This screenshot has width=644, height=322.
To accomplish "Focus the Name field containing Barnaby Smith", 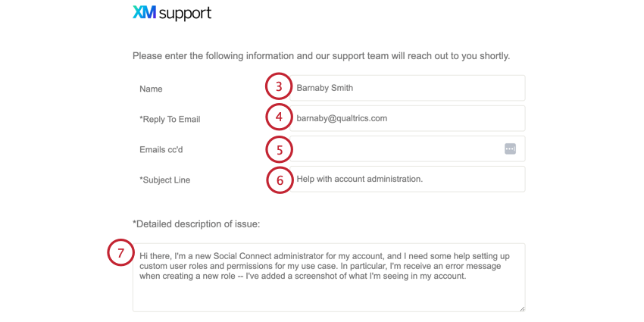I will pos(408,88).
